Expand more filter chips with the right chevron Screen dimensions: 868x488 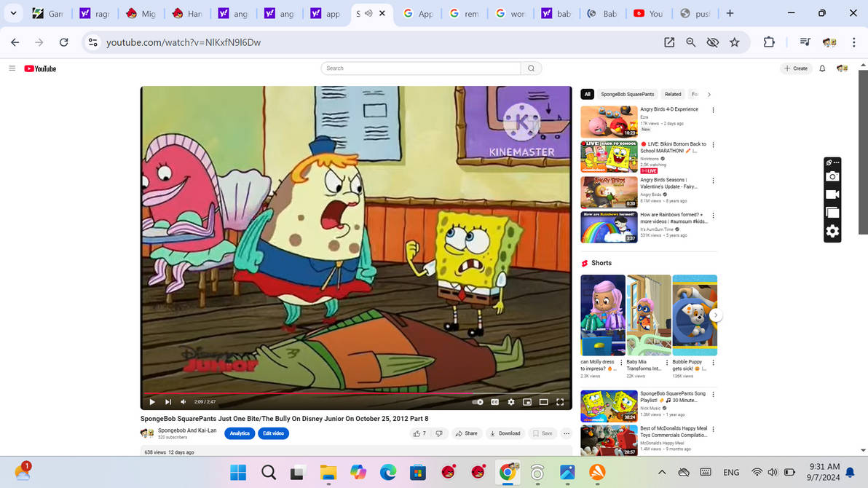pos(709,94)
